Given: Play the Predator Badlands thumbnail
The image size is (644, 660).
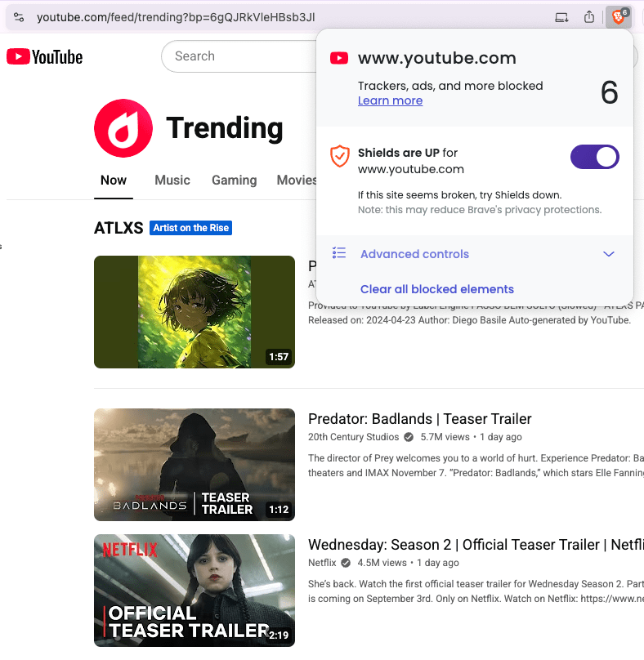Looking at the screenshot, I should coord(195,465).
